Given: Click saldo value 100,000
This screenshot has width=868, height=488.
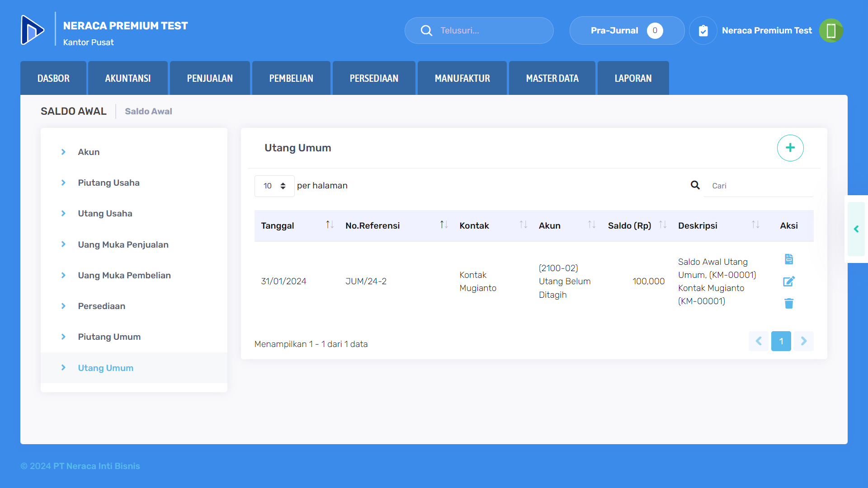Looking at the screenshot, I should coord(648,281).
